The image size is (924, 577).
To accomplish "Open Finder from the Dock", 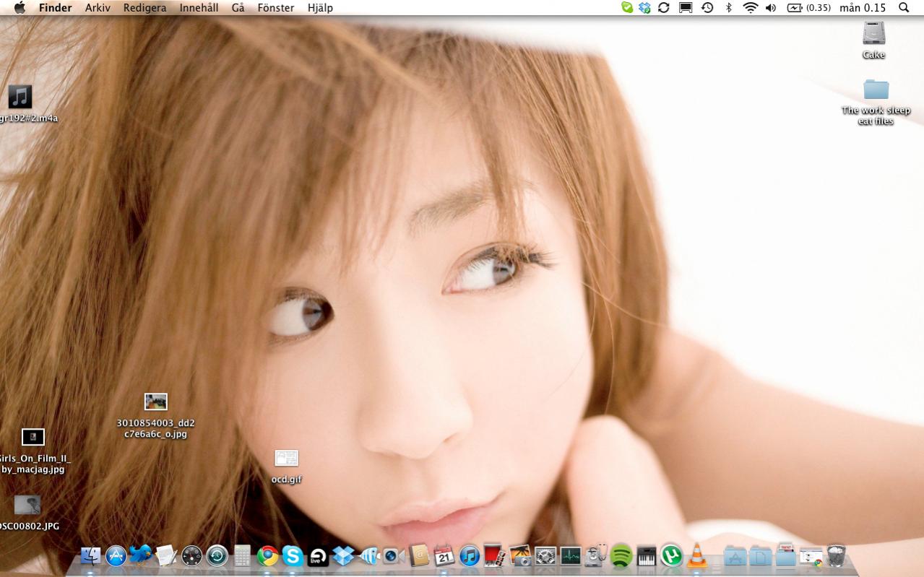I will pos(90,555).
